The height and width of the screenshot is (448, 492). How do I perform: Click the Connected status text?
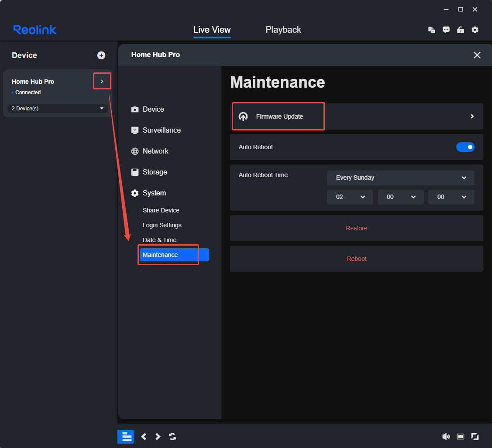point(28,92)
